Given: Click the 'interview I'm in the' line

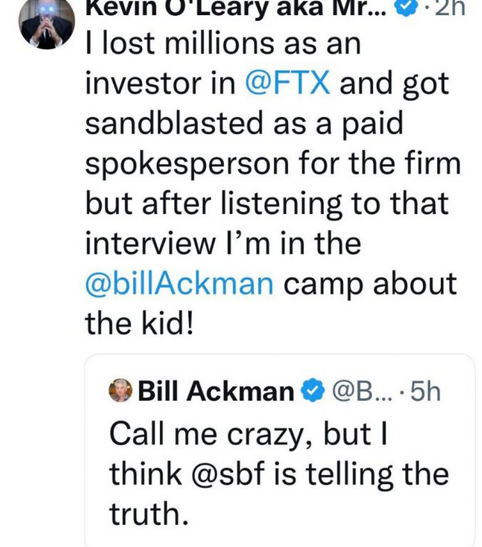Looking at the screenshot, I should click(x=223, y=243).
